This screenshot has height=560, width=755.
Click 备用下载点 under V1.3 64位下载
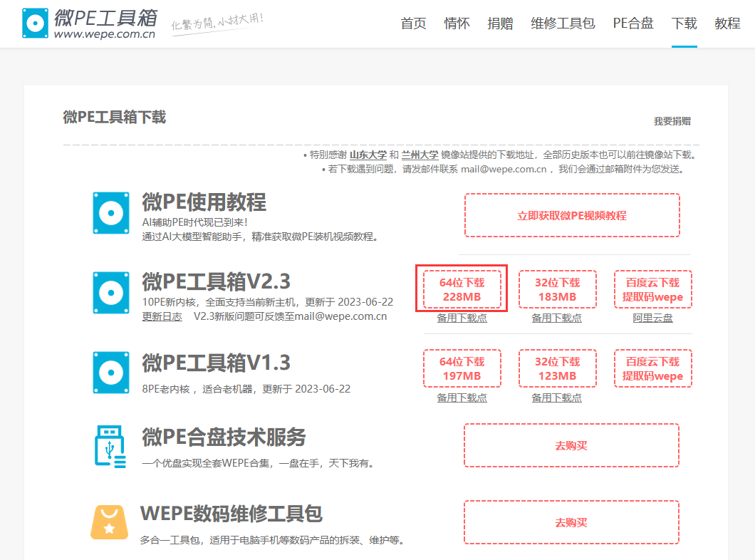point(462,398)
